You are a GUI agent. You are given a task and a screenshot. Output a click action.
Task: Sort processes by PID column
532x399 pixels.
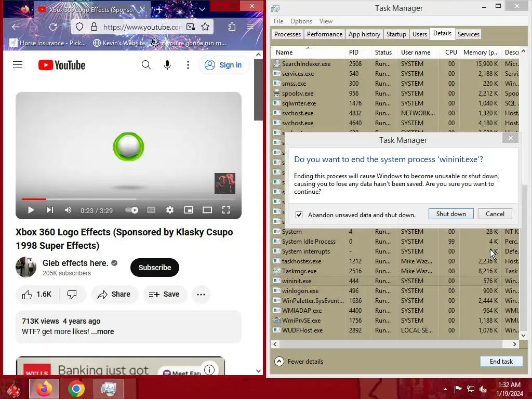point(358,52)
